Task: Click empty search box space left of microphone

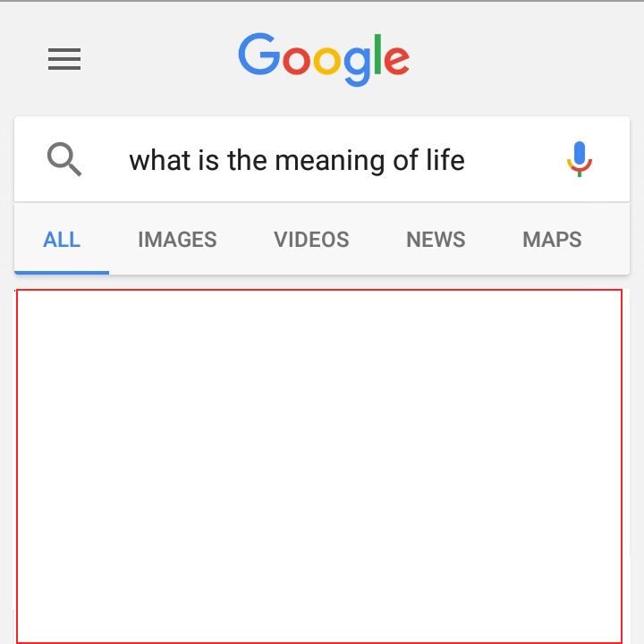Action: pos(515,159)
